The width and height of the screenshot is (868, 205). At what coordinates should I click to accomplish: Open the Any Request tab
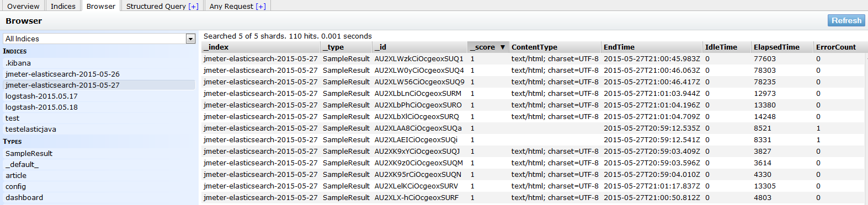point(237,6)
